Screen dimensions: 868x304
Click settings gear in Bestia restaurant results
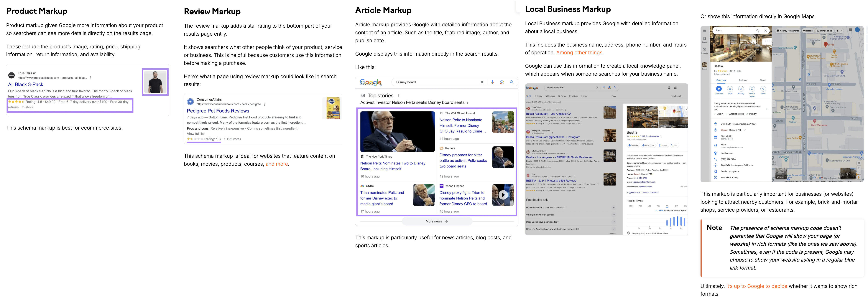(669, 87)
